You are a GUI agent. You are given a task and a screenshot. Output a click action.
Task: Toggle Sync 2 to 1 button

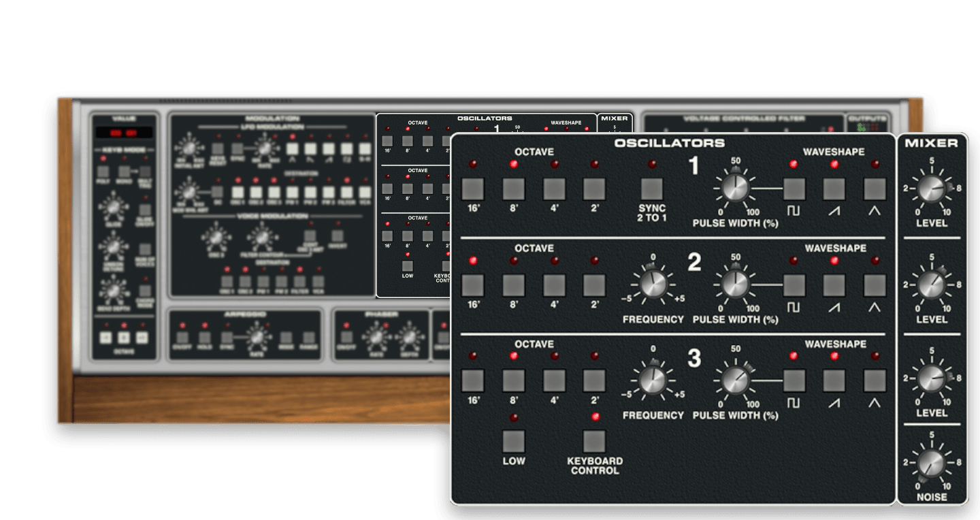point(652,189)
